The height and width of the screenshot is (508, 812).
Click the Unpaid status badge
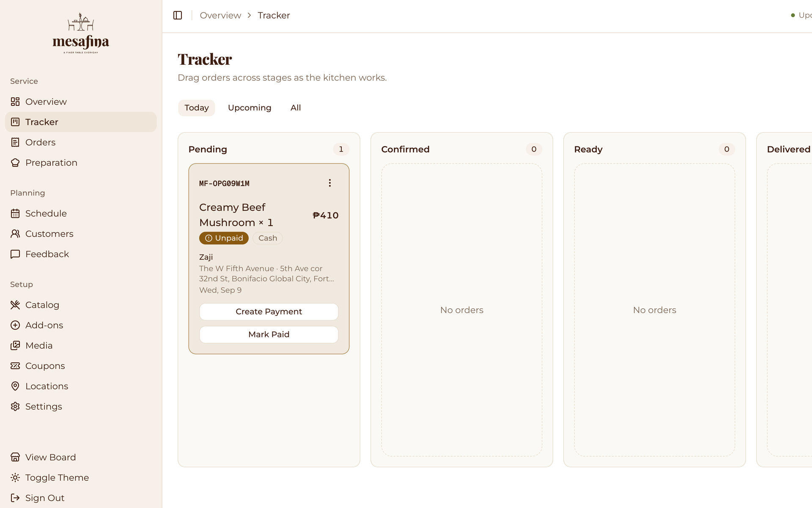(224, 238)
